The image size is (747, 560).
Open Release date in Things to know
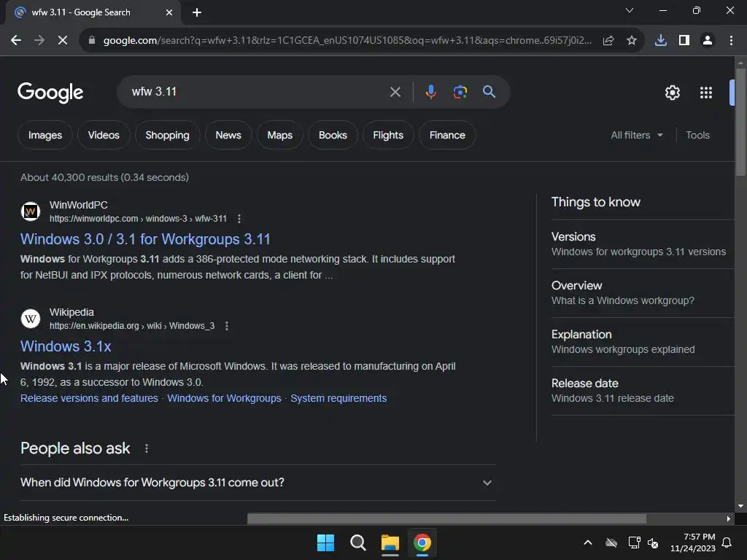click(643, 391)
